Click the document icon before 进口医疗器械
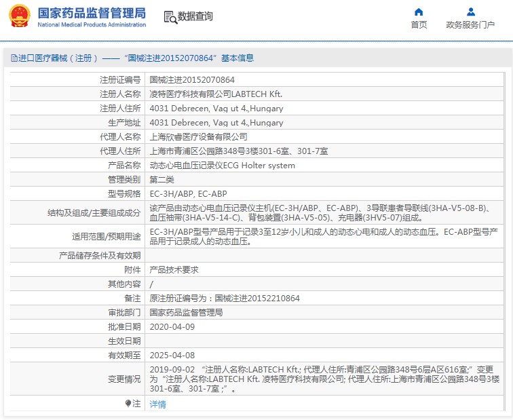This screenshot has height=420, width=513. coord(14,58)
